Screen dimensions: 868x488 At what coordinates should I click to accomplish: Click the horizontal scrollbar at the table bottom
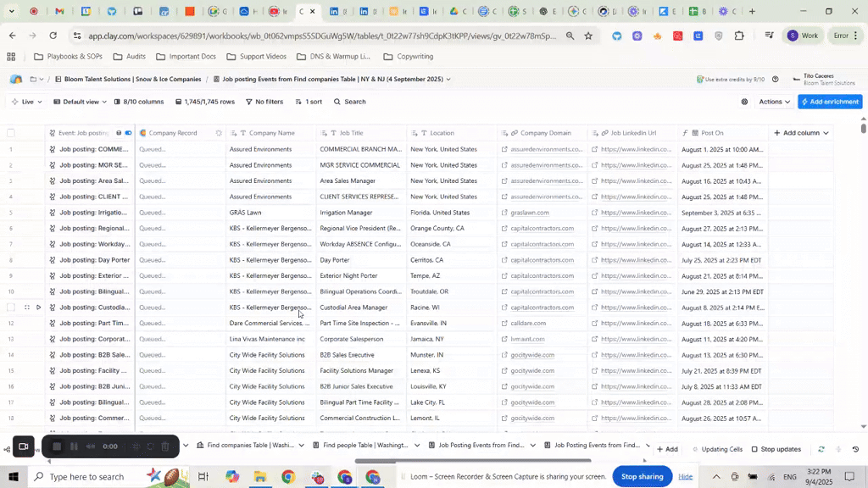click(472, 461)
